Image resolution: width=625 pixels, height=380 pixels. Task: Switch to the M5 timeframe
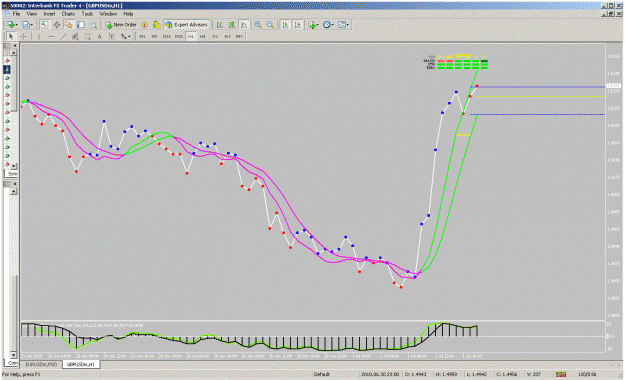(154, 36)
